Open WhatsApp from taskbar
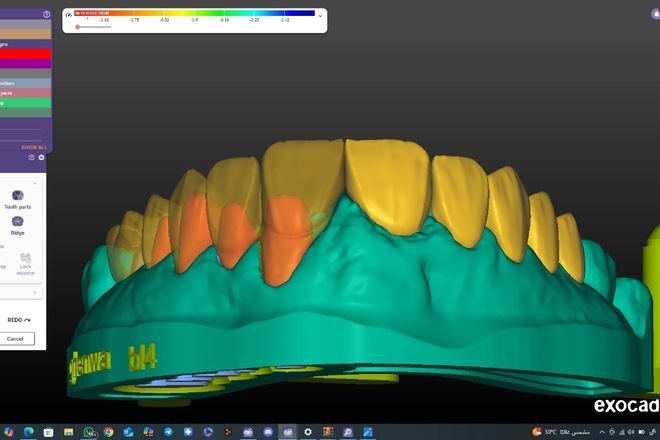 (89, 432)
